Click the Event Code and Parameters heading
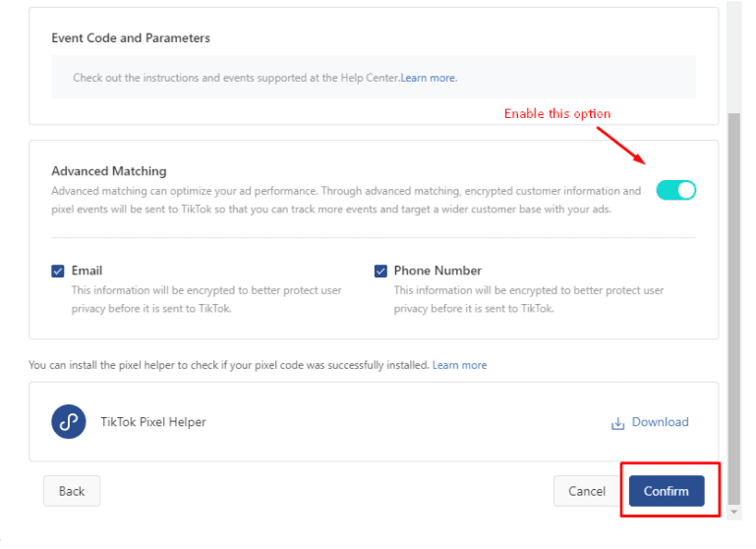 (x=131, y=38)
